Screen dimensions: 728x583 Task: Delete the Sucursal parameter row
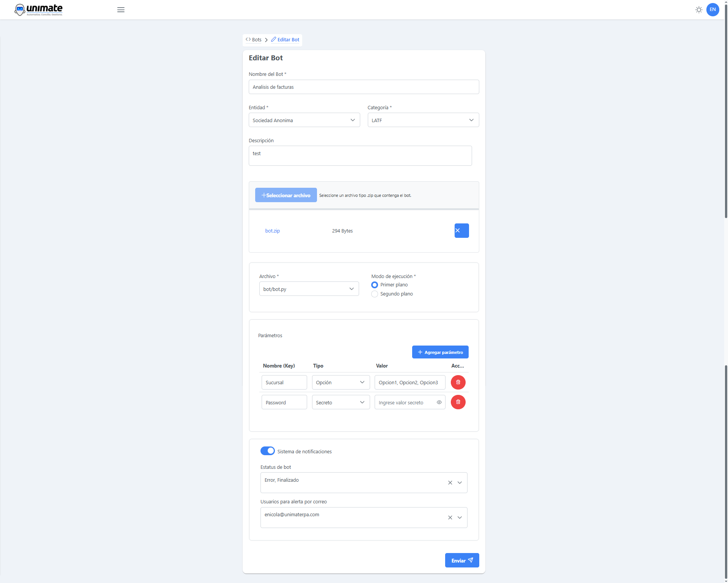tap(458, 382)
